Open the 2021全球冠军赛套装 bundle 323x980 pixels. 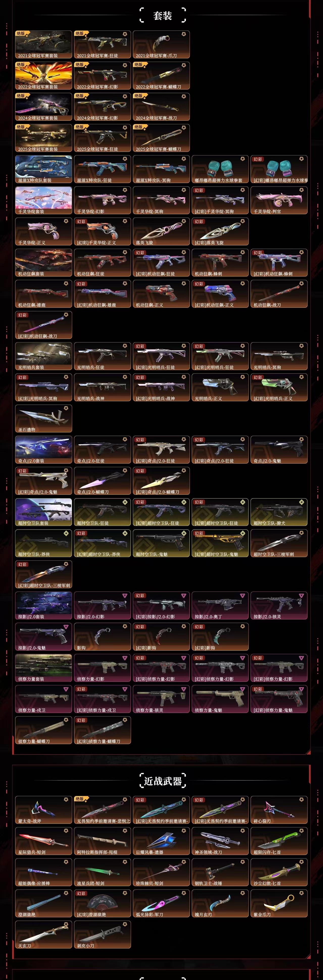[44, 44]
